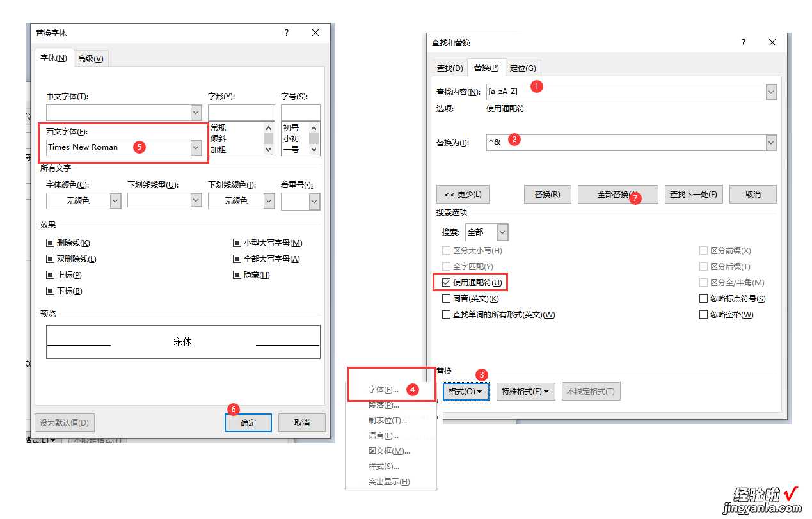Click the 替换(R) button
The image size is (812, 519).
coord(548,195)
